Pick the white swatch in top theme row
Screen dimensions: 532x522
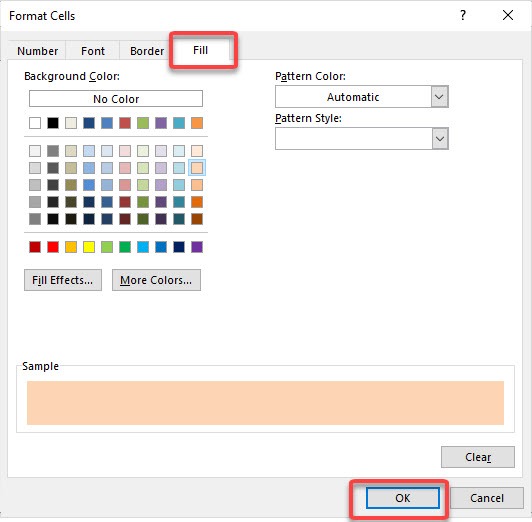(35, 123)
